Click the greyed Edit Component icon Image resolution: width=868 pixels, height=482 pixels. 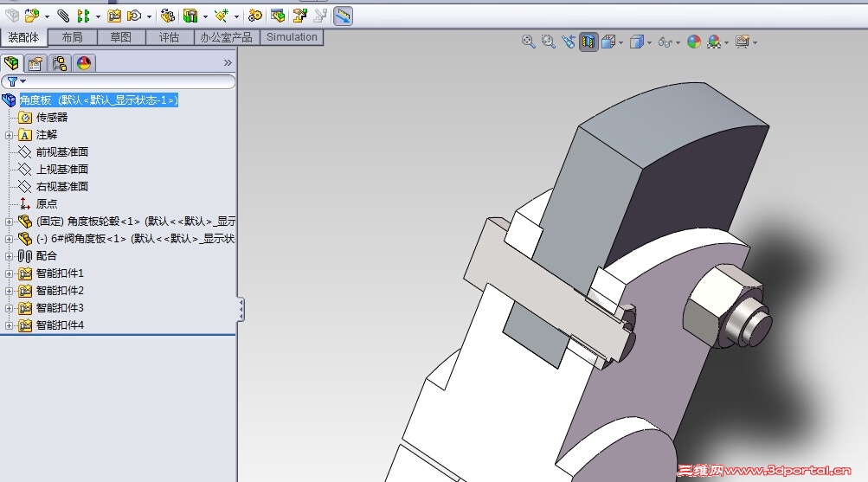(11, 16)
